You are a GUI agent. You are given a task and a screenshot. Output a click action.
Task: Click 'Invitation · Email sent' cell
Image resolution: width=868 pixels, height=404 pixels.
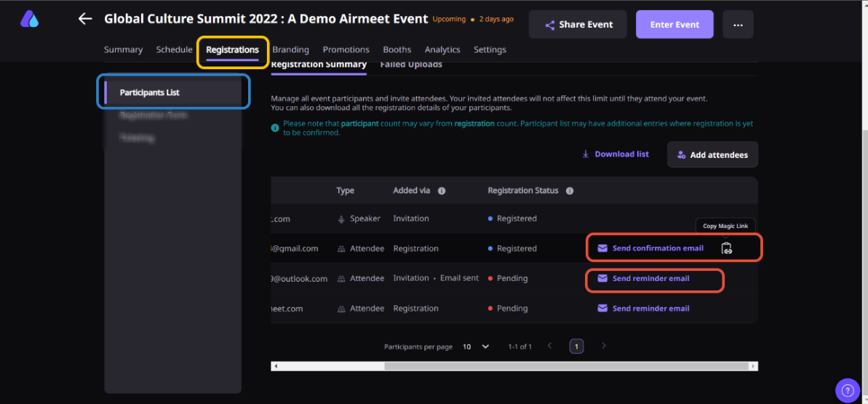(436, 278)
